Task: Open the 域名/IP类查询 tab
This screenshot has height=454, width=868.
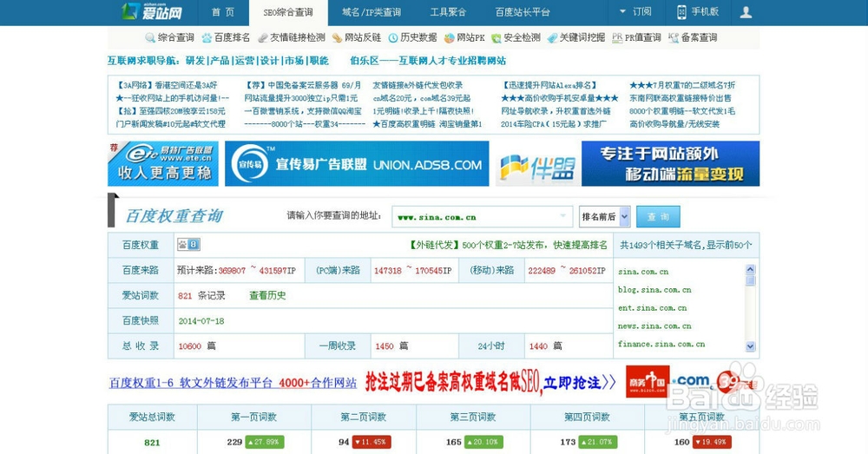Action: [x=371, y=12]
